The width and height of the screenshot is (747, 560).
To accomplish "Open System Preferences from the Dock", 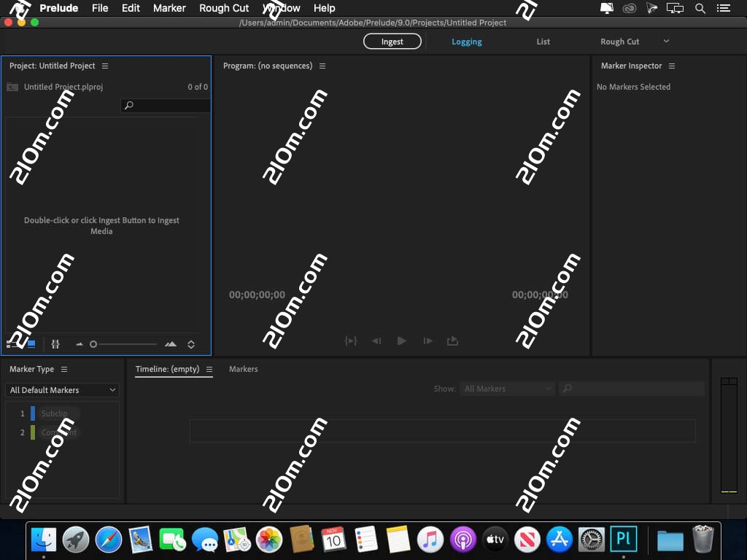I will [591, 539].
